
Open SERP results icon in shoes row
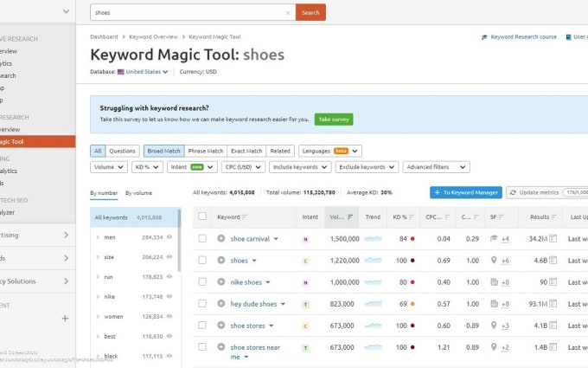553,261
